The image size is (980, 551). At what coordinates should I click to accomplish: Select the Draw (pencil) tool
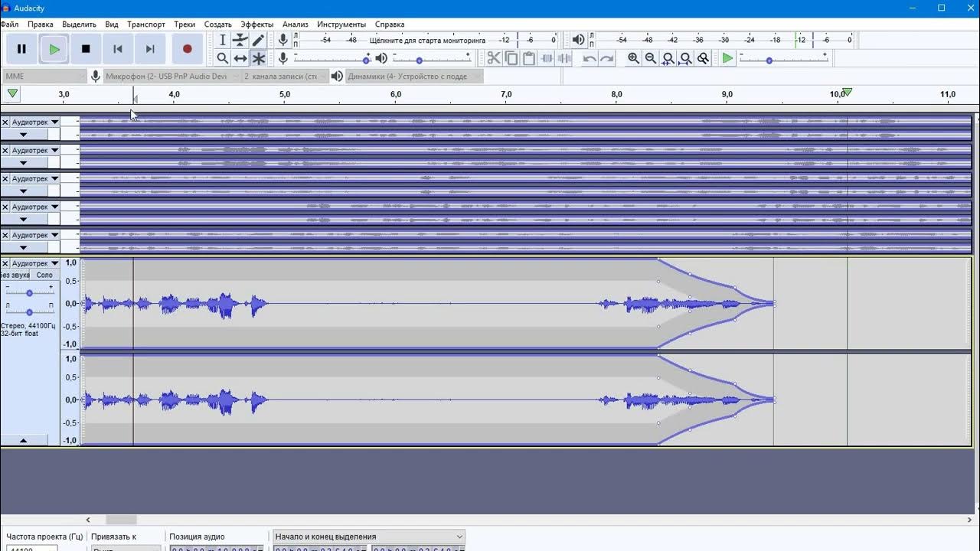[x=258, y=40]
